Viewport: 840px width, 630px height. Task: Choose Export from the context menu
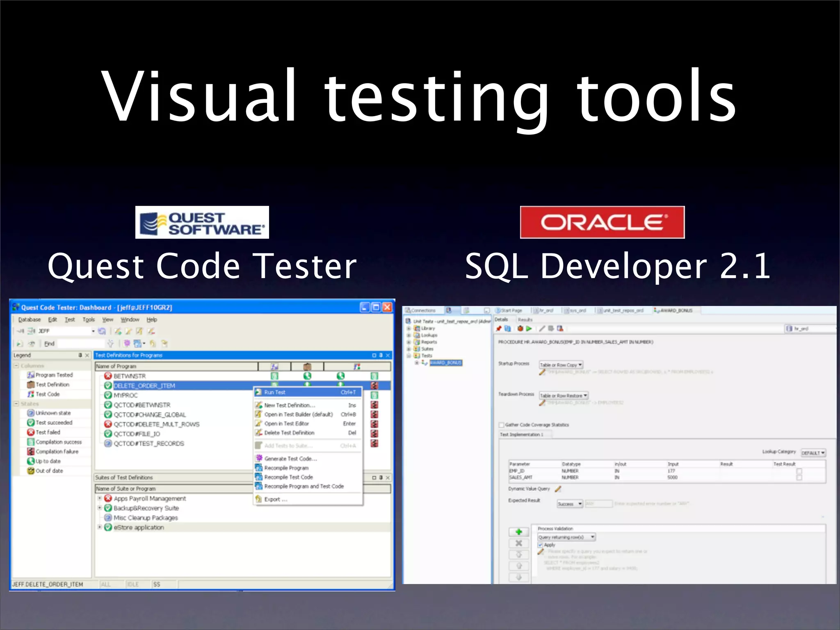(x=308, y=499)
